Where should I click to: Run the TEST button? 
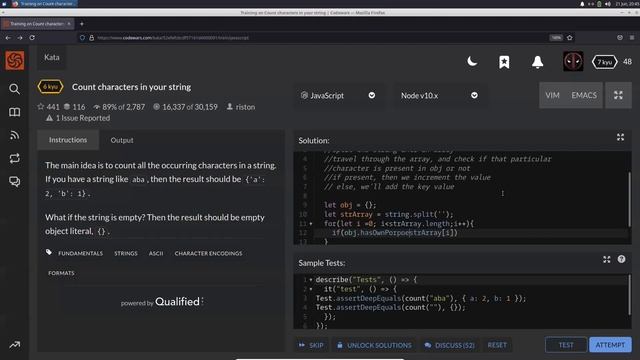click(x=566, y=345)
